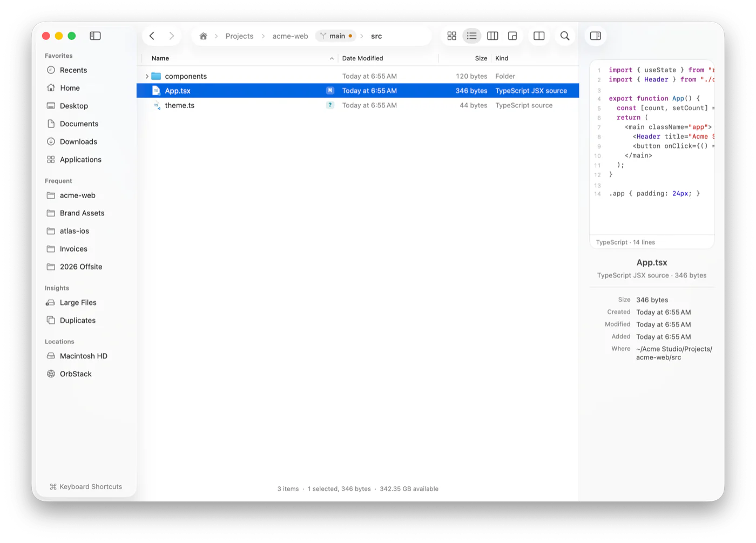
Task: Open the search magnifier
Action: coord(565,36)
